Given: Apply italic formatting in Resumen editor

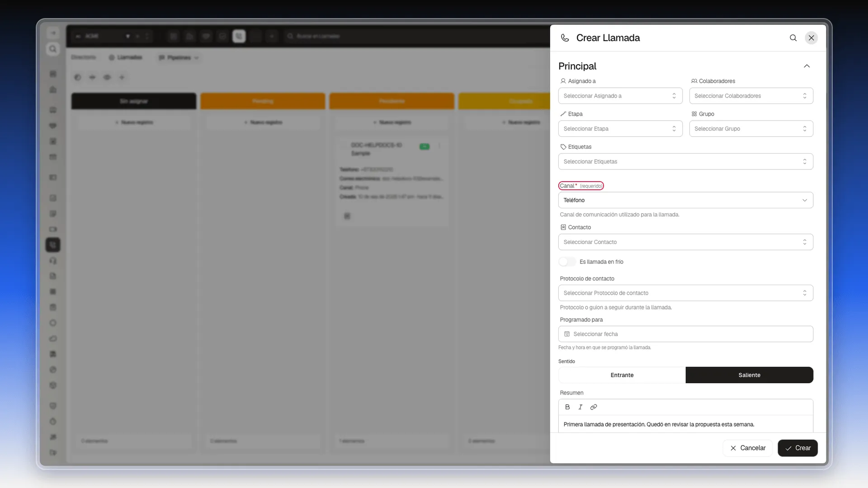Looking at the screenshot, I should 580,407.
